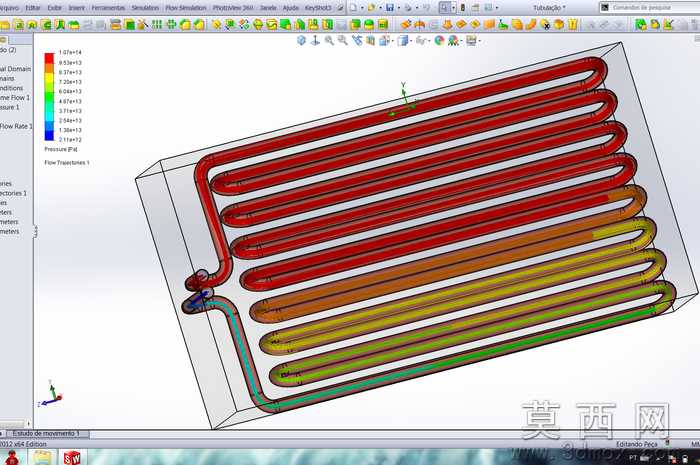Expand the View Settings dropdown arrow
The width and height of the screenshot is (700, 465).
coord(479,41)
